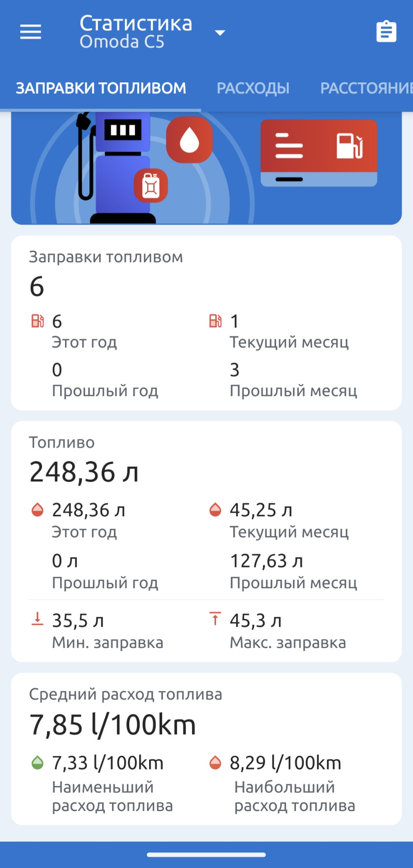Tap the green lowest consumption drop icon
Viewport: 413px width, 868px height.
[x=38, y=763]
